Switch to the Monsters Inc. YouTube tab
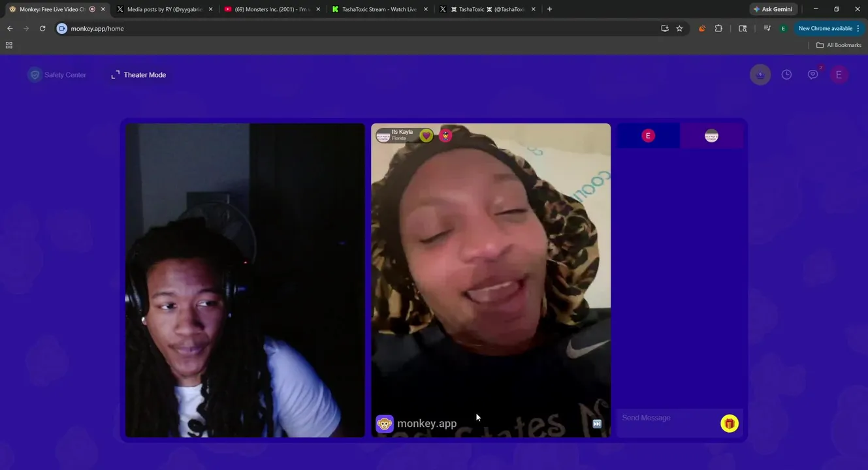Viewport: 868px width, 470px height. tap(271, 9)
